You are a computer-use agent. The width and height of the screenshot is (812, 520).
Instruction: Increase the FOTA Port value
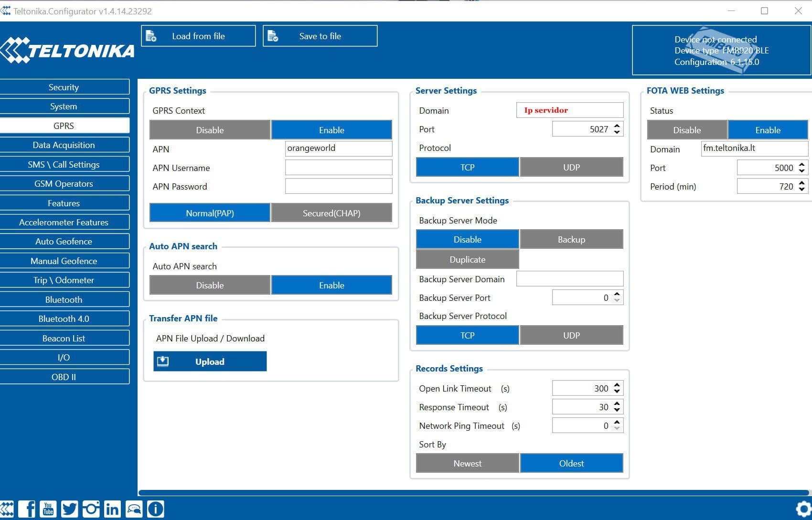click(x=802, y=164)
